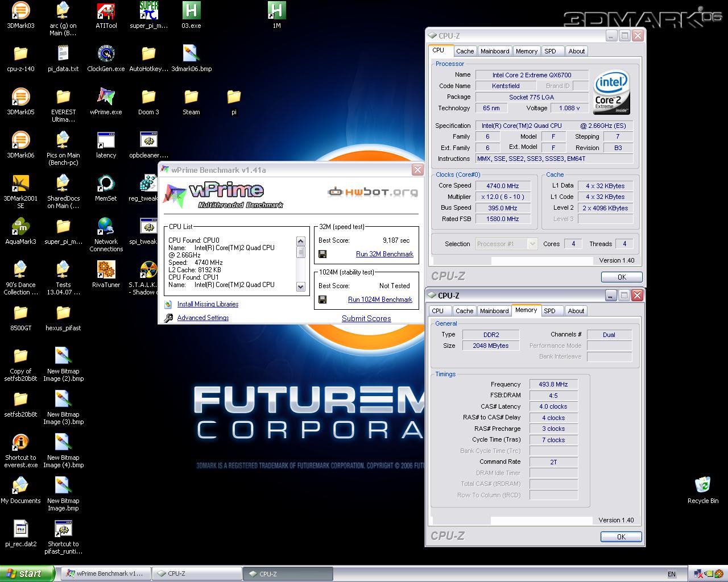
Task: Click the Intel Core 2 Extreme QX6700 name field
Action: click(x=532, y=75)
